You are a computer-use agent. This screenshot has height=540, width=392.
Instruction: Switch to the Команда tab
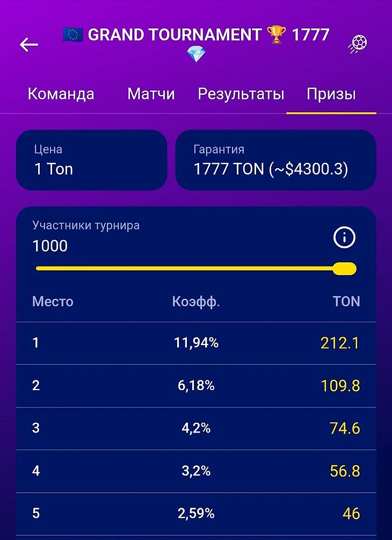pos(61,94)
